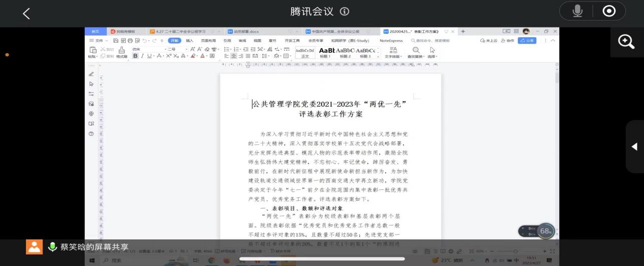Click the blue 分享 share button
The image size is (644, 266).
point(527,41)
